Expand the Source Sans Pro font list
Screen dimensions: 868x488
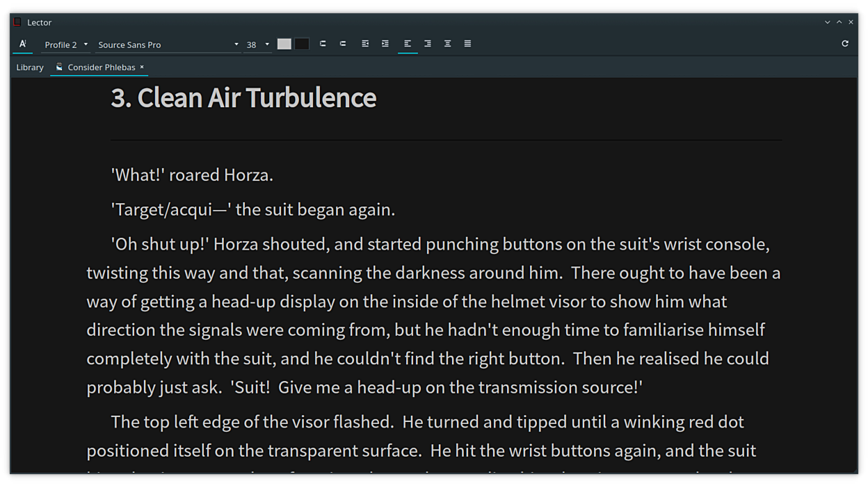[168, 44]
